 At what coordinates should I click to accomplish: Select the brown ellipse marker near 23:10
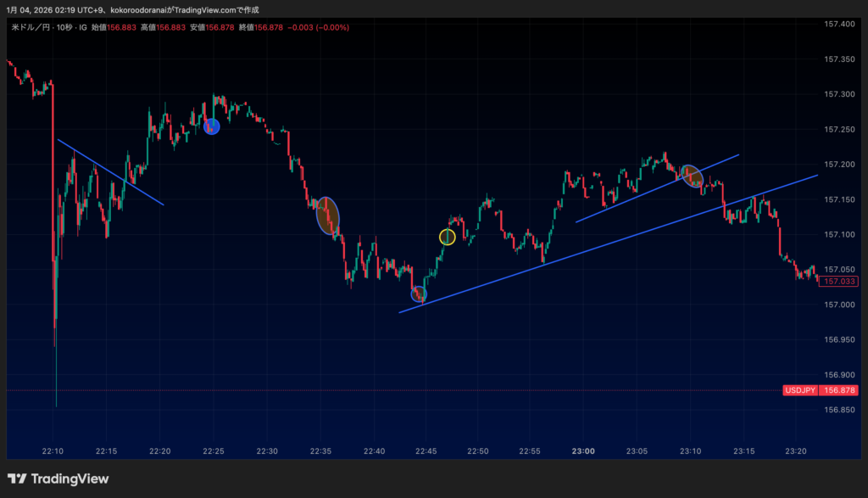[x=693, y=176]
